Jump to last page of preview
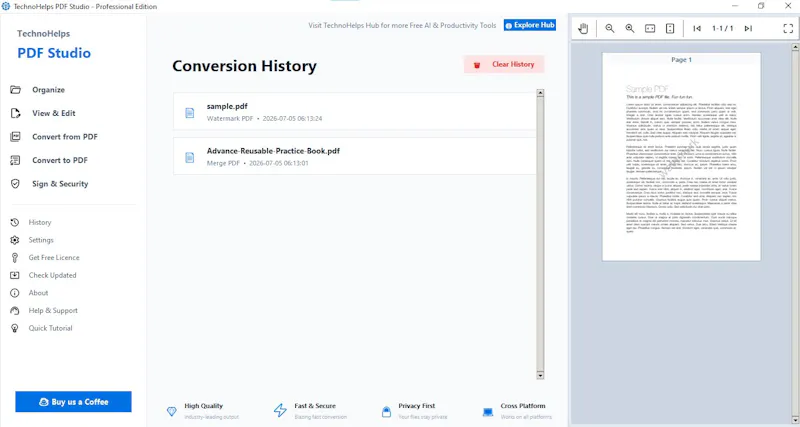 click(748, 29)
